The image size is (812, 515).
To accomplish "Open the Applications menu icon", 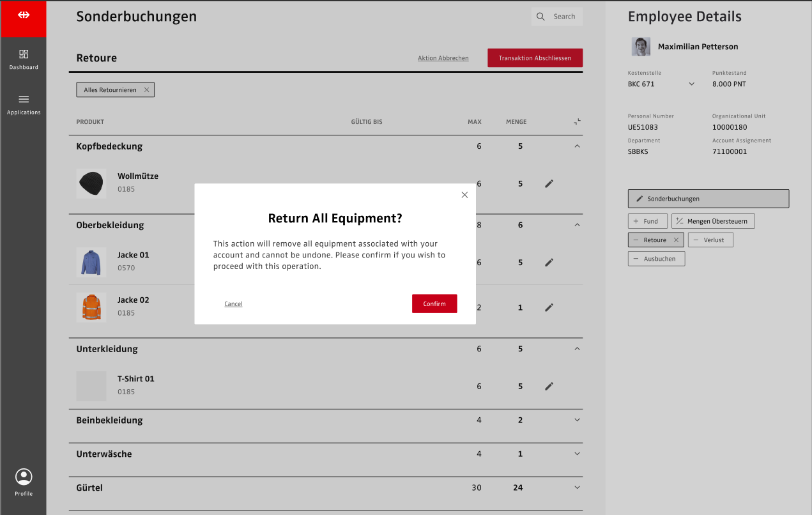I will 24,100.
